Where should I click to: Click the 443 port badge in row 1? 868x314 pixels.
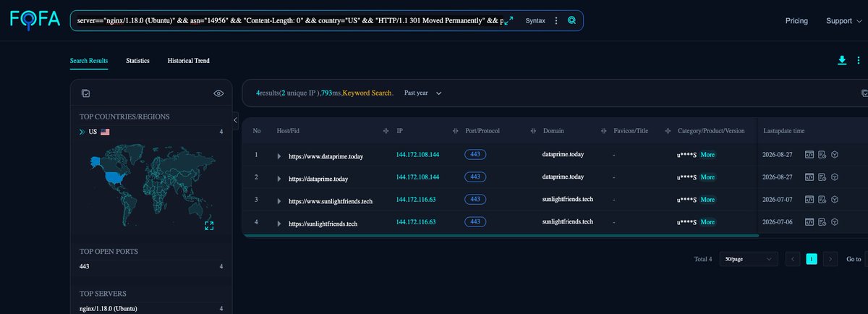point(475,155)
